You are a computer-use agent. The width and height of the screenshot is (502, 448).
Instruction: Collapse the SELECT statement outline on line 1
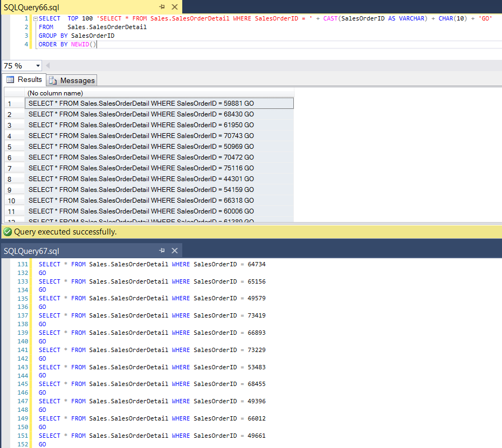point(36,18)
